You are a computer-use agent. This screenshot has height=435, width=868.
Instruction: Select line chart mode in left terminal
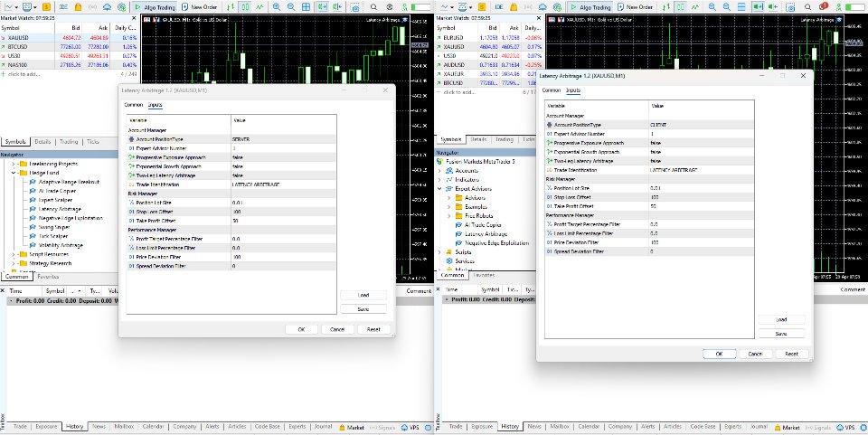coord(259,7)
